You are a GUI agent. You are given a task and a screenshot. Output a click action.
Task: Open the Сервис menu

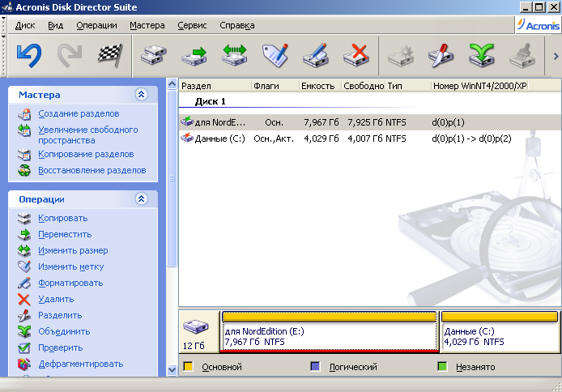(192, 25)
